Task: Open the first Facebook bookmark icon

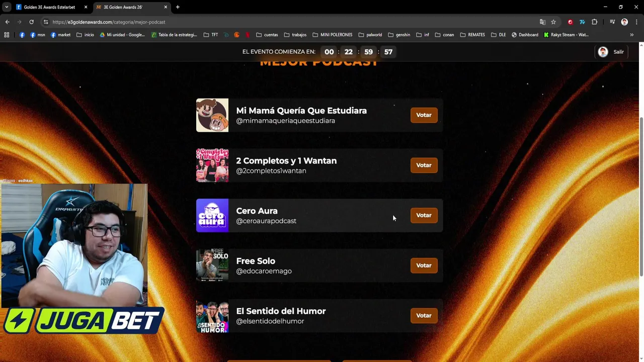Action: pos(22,35)
